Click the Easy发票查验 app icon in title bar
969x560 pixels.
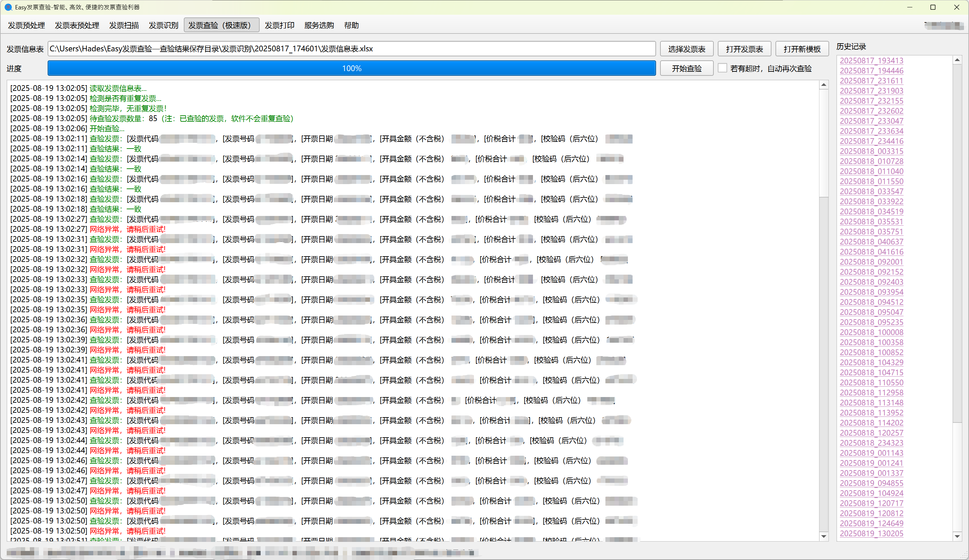[8, 7]
